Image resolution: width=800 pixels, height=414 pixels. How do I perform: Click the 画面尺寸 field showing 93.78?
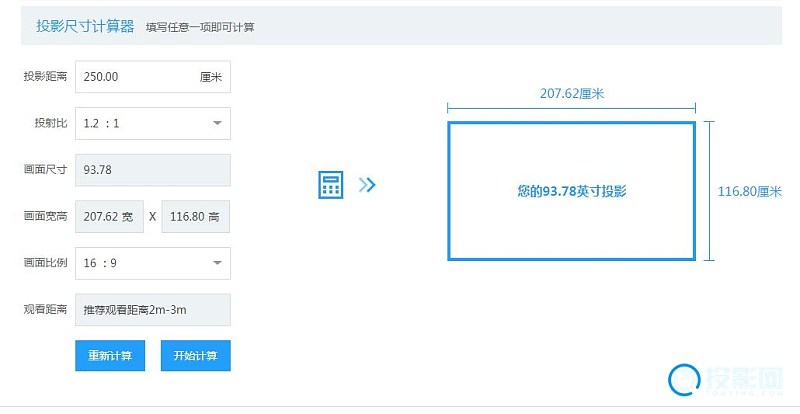coord(153,170)
